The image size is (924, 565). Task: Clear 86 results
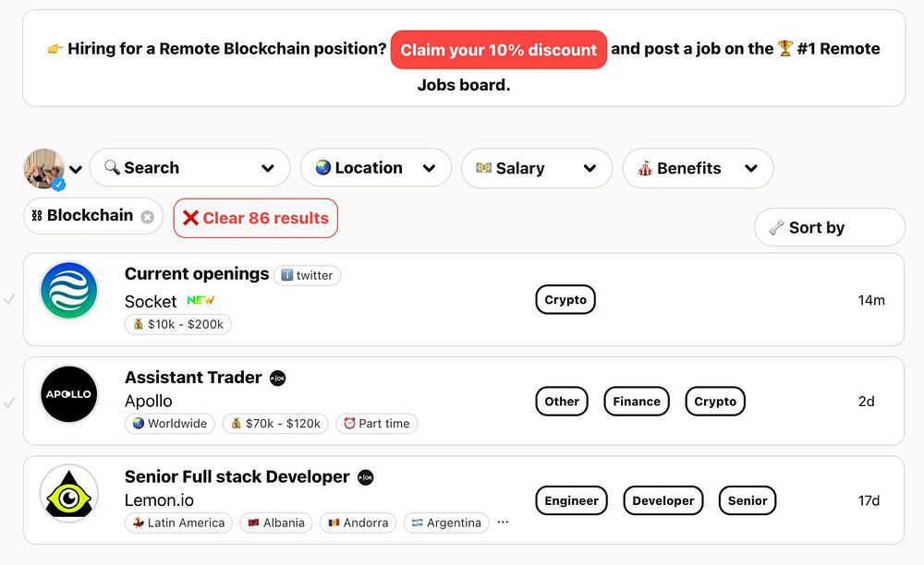point(255,219)
